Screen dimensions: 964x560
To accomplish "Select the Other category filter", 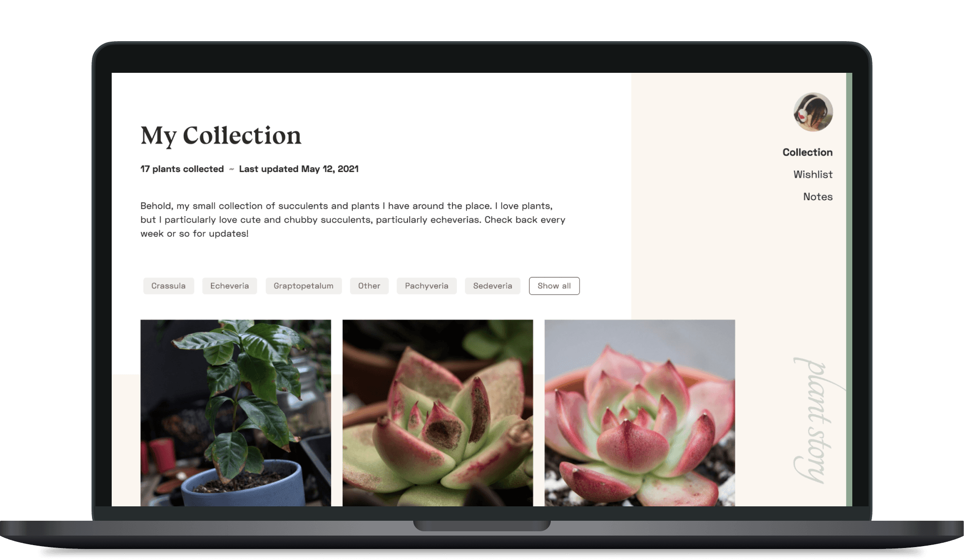I will [x=369, y=286].
